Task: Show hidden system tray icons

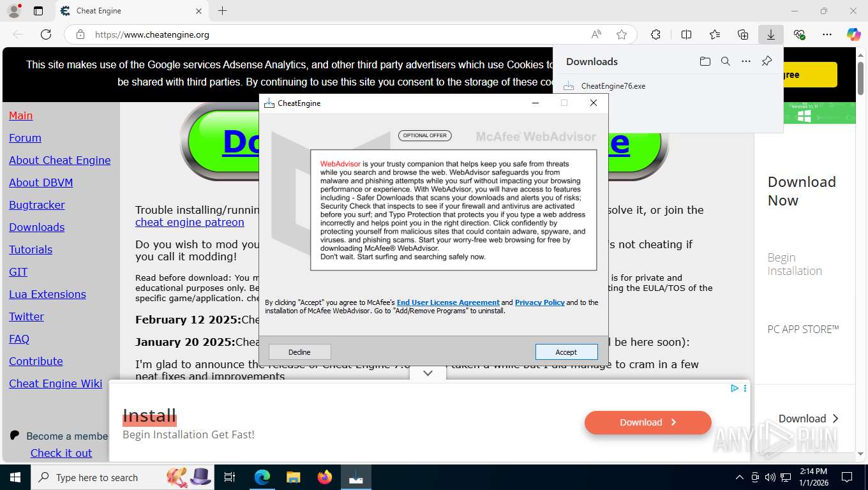Action: click(x=740, y=477)
